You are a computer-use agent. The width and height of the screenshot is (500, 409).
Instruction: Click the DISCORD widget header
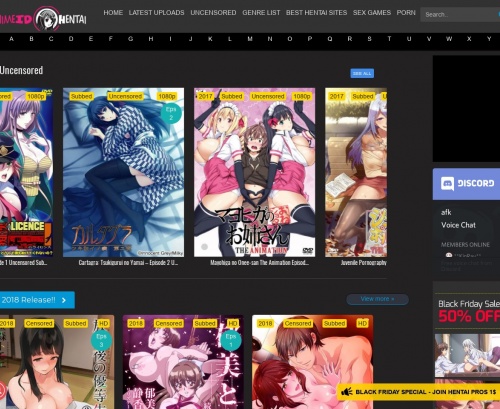[x=466, y=184]
